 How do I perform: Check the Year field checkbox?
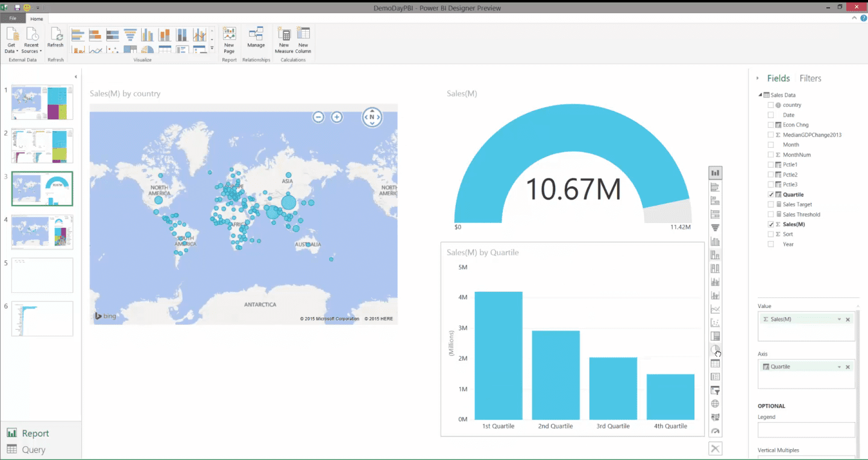[x=770, y=244]
